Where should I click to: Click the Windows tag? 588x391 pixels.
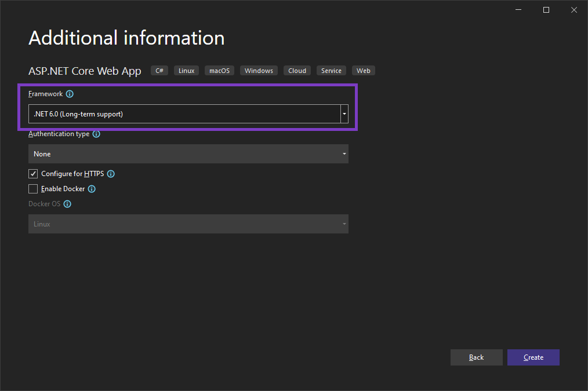pyautogui.click(x=259, y=71)
